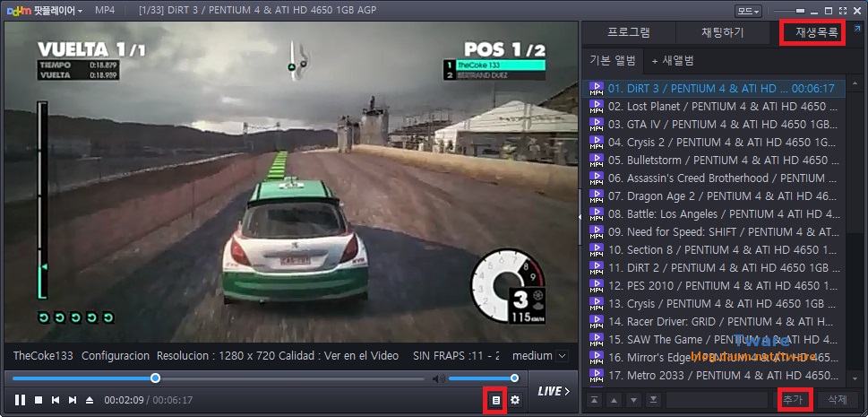Click on the video seek bar
The image size is (868, 417).
[x=218, y=378]
